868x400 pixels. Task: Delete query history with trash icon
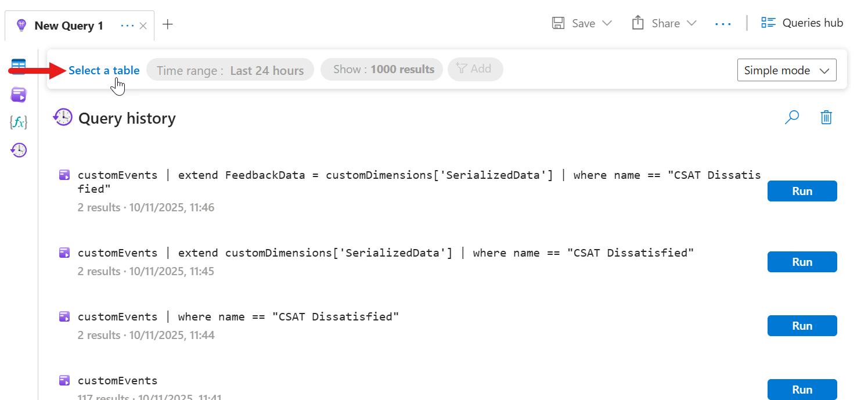(x=826, y=117)
